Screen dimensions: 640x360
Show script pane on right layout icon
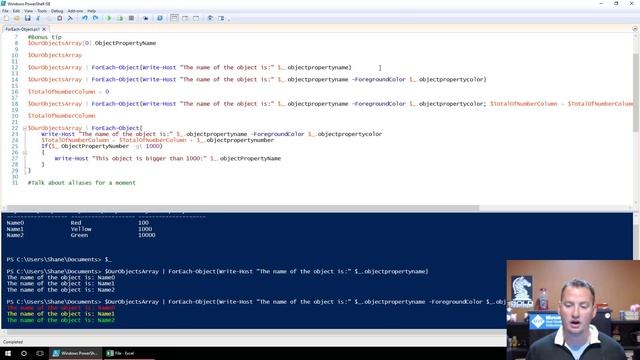coord(185,18)
